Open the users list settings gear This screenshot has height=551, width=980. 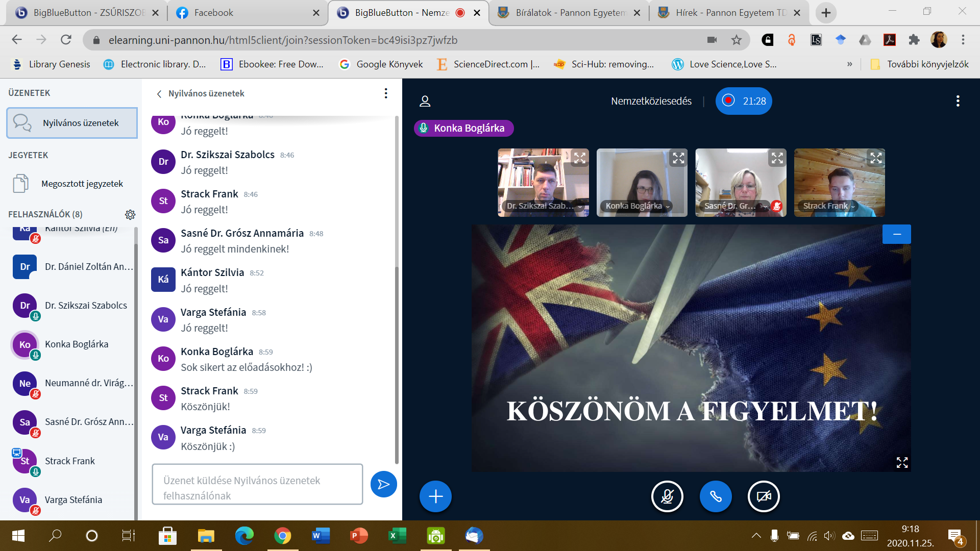[130, 214]
